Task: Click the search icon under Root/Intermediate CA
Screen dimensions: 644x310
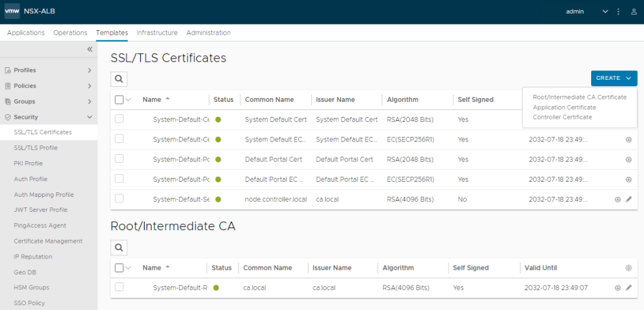Action: (118, 247)
